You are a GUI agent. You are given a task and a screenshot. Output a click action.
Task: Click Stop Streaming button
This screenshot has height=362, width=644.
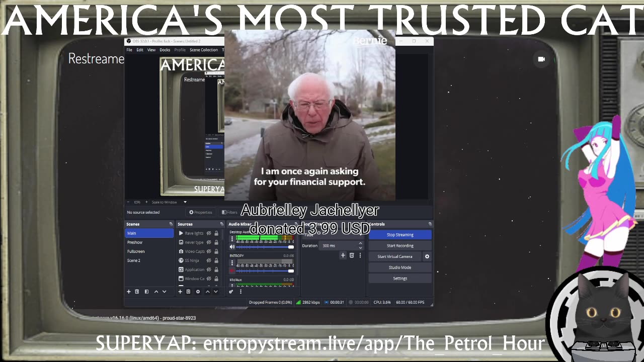coord(400,235)
